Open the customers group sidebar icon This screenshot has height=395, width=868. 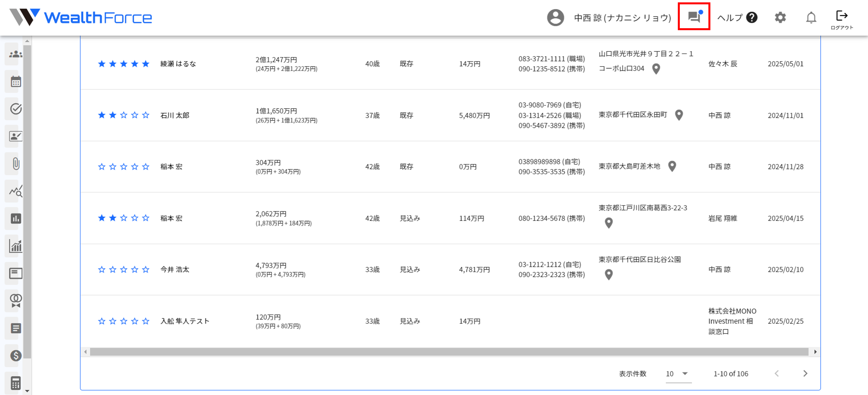pos(16,54)
